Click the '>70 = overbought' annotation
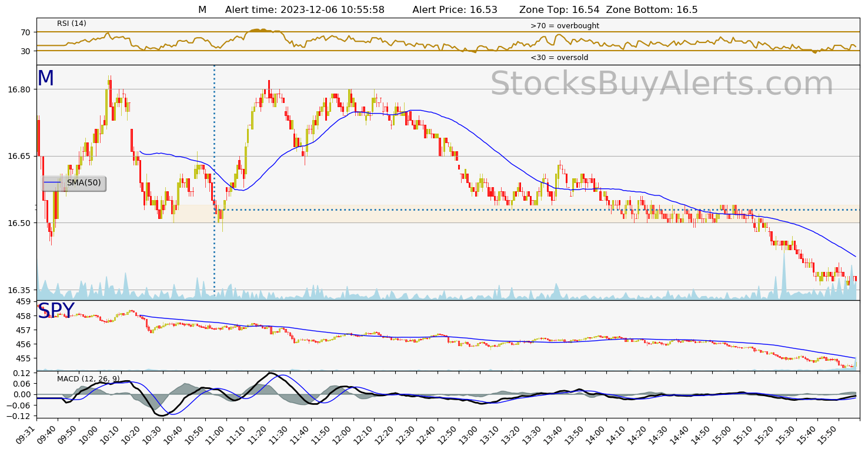 (565, 26)
